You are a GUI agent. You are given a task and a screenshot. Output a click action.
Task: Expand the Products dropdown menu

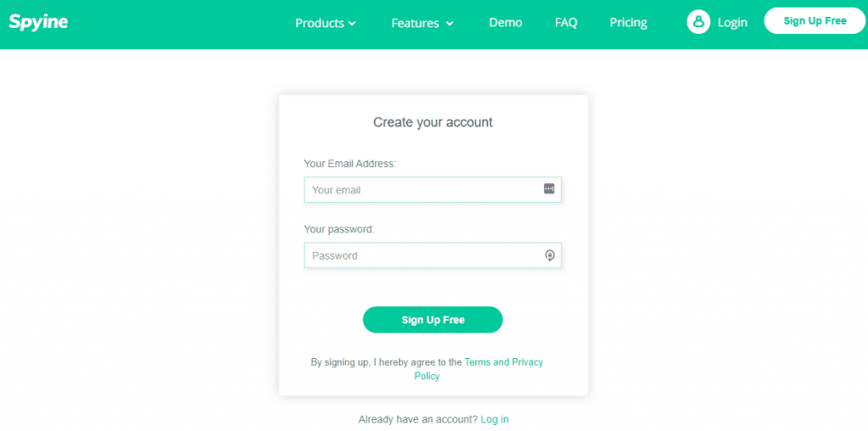[325, 23]
